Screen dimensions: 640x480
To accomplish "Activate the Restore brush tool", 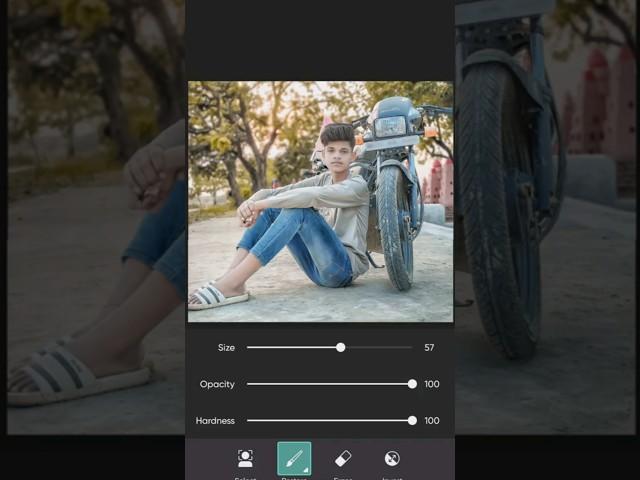I will [x=294, y=459].
